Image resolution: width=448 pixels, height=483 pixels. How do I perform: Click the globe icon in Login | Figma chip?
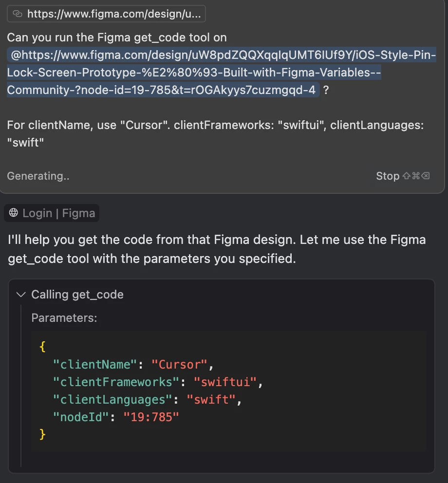pos(13,213)
